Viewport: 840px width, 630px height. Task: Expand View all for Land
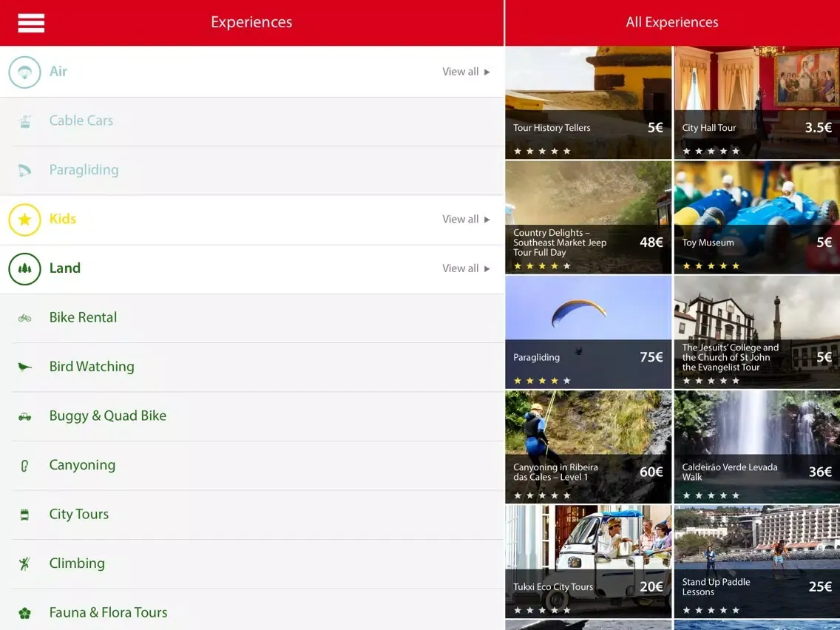[466, 268]
